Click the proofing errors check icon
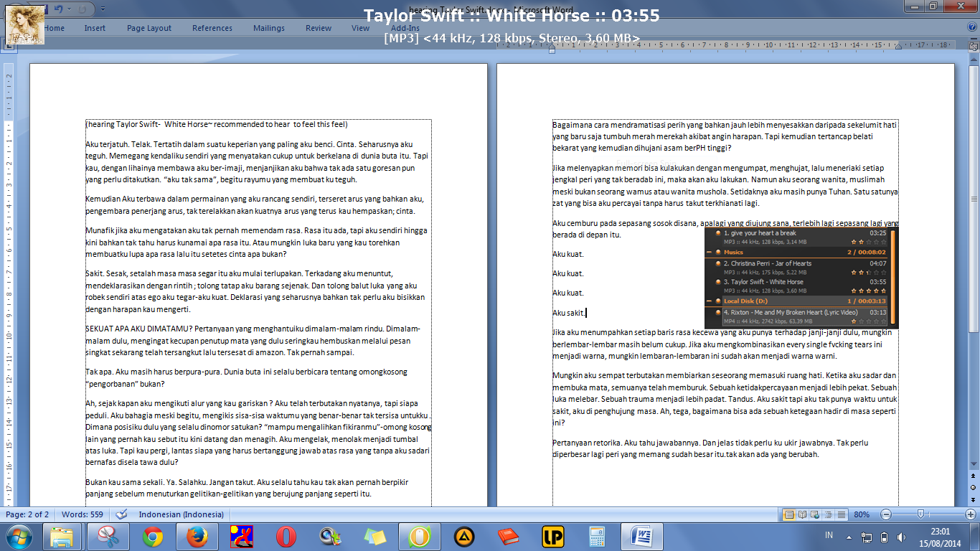This screenshot has height=551, width=980. pos(122,514)
